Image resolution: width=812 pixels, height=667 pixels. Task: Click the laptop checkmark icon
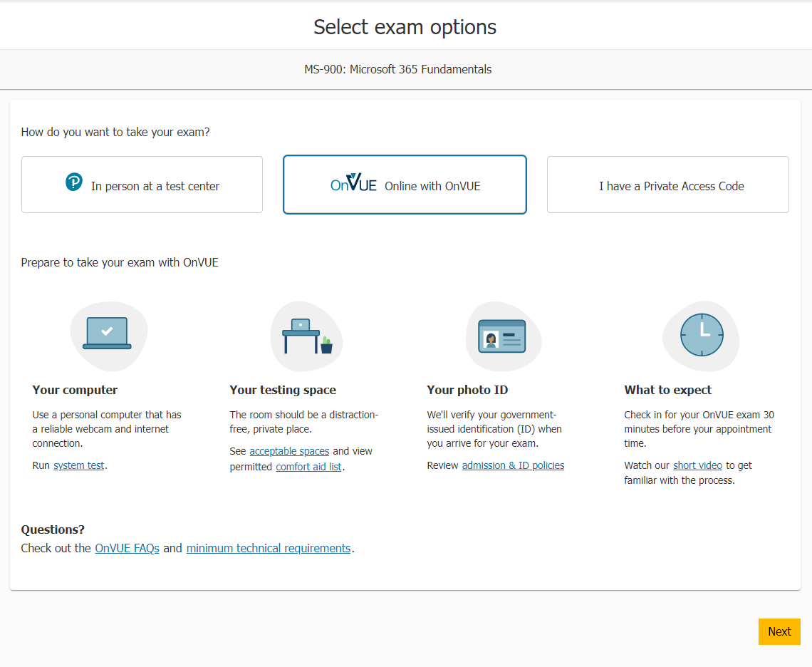pyautogui.click(x=107, y=333)
